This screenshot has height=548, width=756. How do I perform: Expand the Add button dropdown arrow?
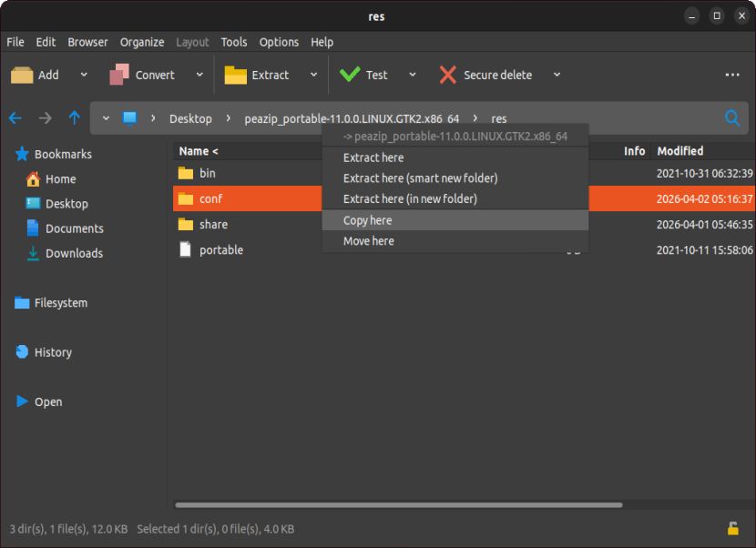84,75
